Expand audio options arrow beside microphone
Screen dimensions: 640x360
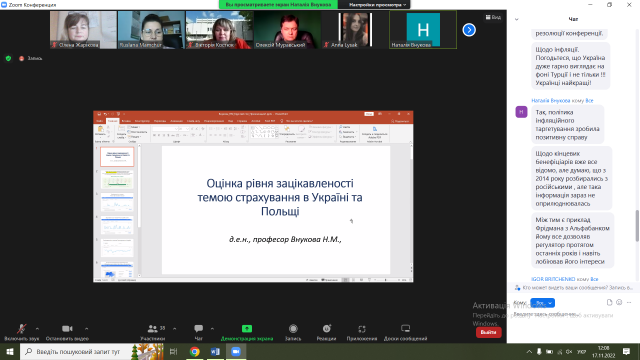click(38, 329)
